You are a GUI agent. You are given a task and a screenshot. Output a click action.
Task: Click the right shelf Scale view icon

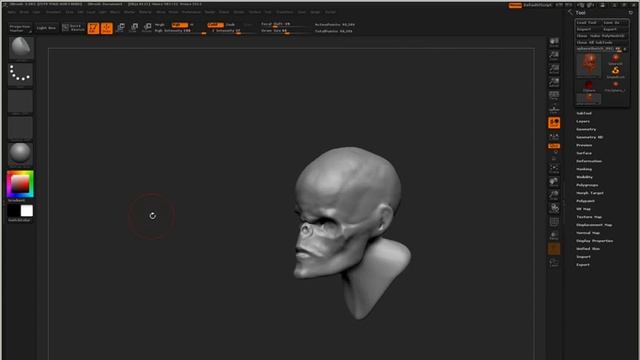point(554,196)
